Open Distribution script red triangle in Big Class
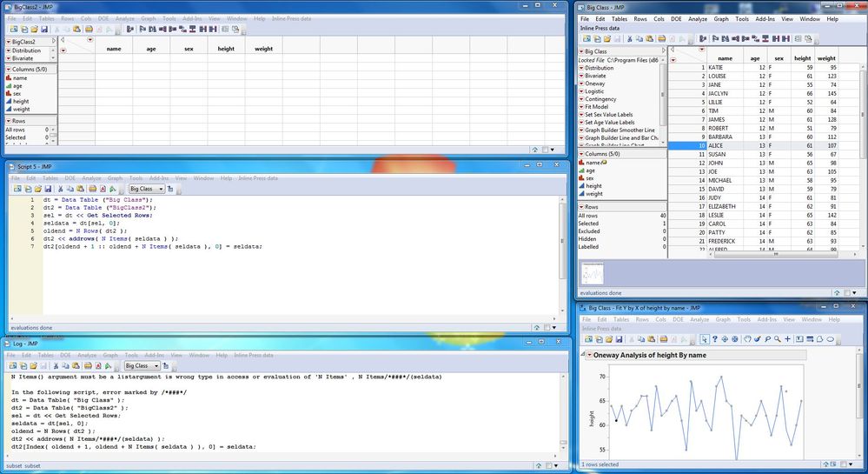 (581, 68)
